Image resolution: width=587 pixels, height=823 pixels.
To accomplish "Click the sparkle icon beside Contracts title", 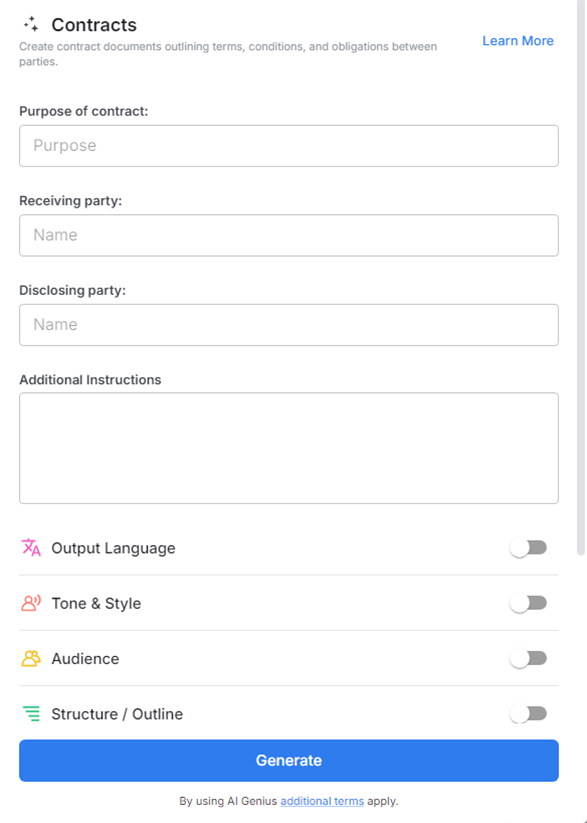I will click(29, 25).
